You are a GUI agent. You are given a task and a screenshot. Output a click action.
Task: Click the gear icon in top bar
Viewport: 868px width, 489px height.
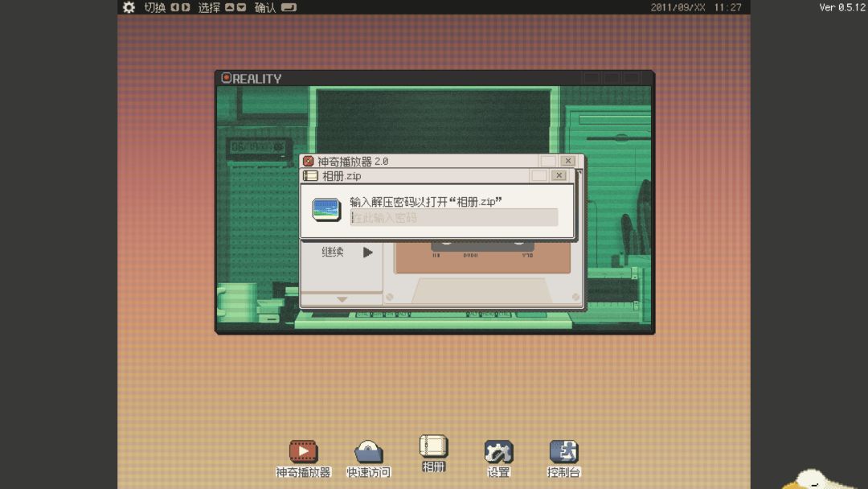coord(129,7)
